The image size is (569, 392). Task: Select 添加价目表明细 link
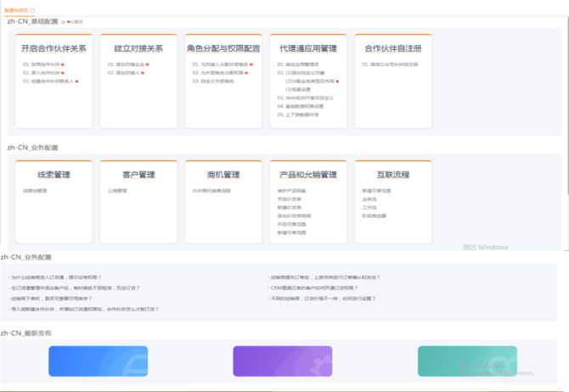(x=294, y=216)
